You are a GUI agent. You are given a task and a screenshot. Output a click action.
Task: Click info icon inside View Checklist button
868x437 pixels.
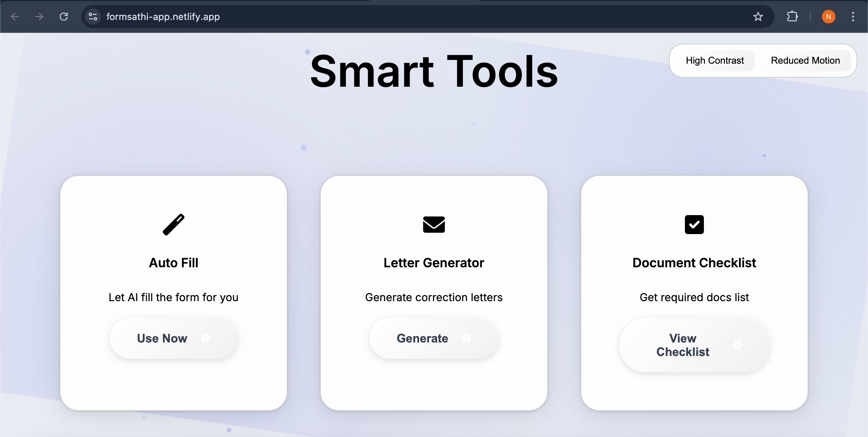(738, 345)
